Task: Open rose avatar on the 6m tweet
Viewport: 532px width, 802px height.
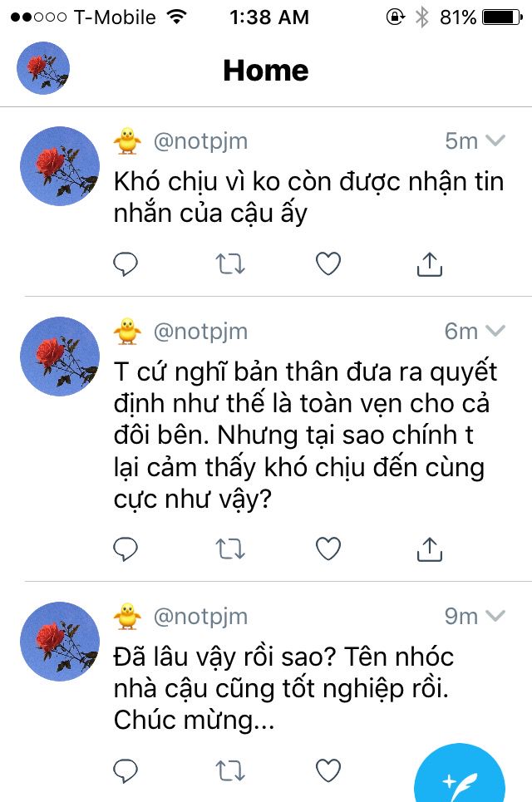Action: [59, 357]
